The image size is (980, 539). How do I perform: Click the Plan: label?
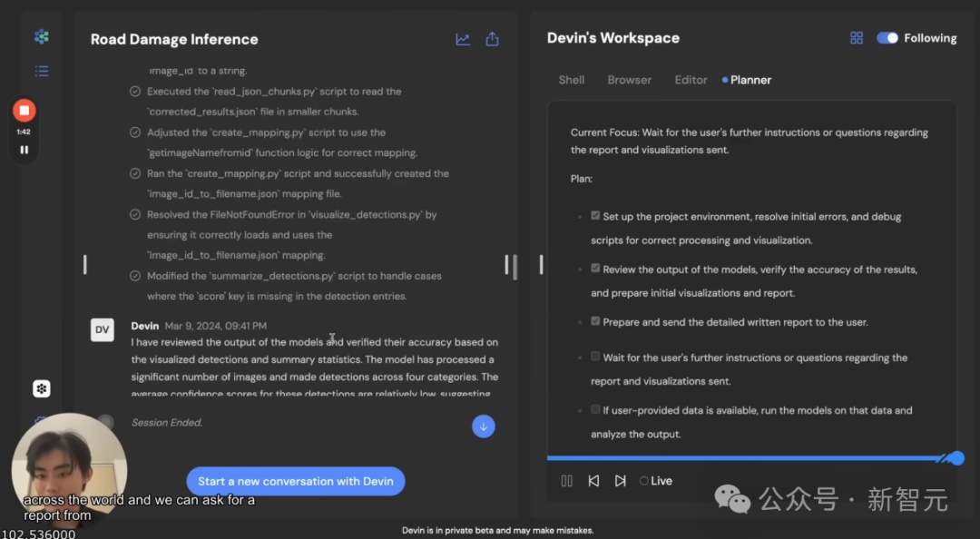[x=582, y=179]
